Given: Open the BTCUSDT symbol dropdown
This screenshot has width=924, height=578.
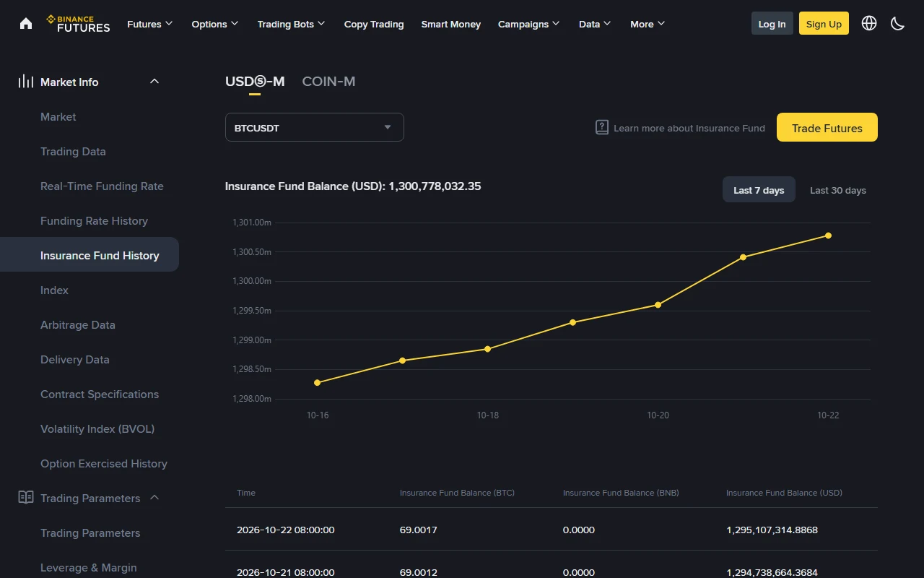Looking at the screenshot, I should coord(315,127).
